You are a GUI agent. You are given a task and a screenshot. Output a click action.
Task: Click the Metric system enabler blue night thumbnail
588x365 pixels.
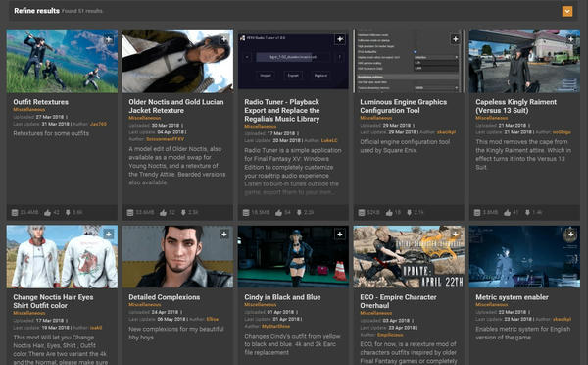click(524, 257)
